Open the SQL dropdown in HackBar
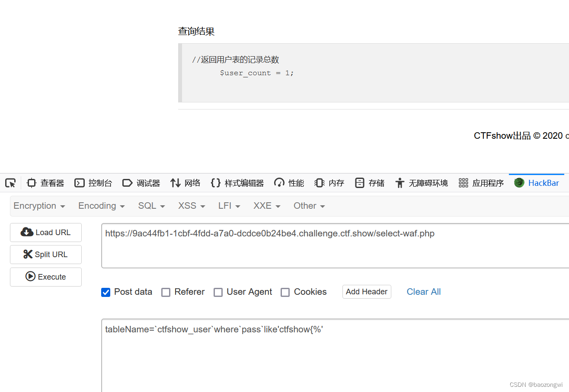 pos(151,206)
